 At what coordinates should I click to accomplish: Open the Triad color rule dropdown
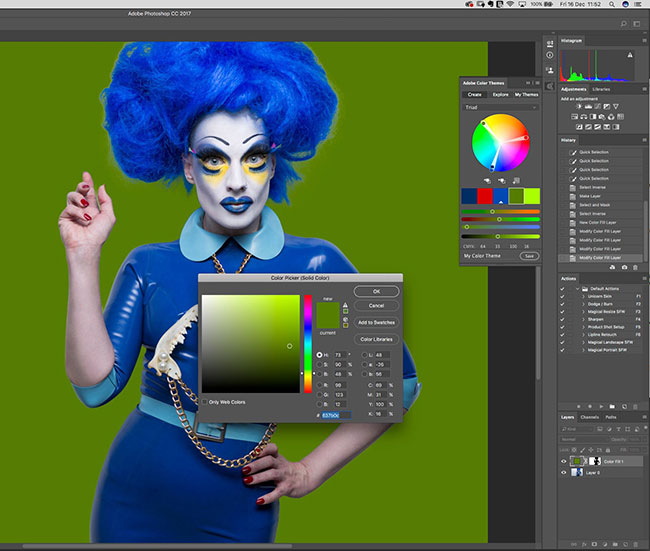[499, 106]
